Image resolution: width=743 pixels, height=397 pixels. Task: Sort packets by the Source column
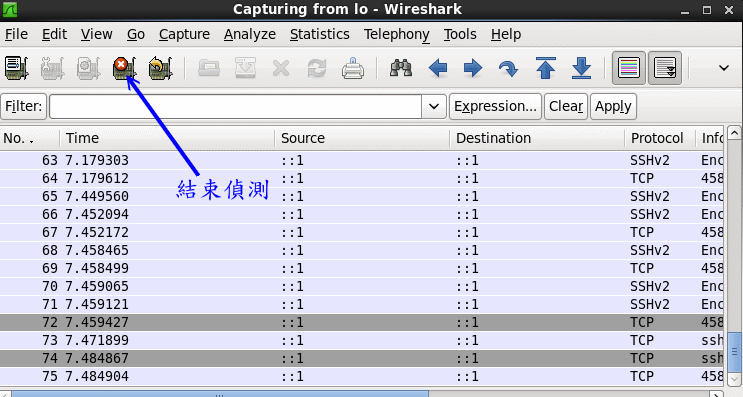point(362,138)
